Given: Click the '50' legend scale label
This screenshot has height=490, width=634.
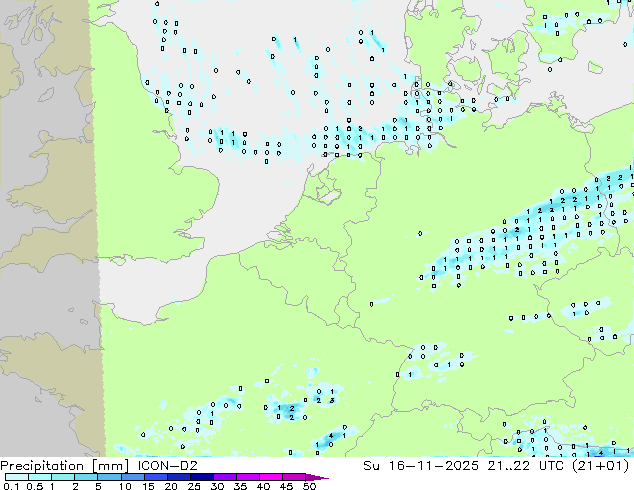Looking at the screenshot, I should point(309,486).
